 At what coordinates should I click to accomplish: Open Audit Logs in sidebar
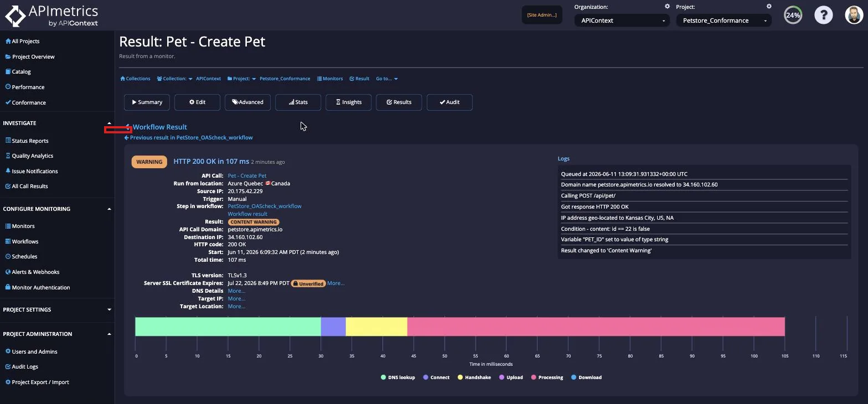click(x=22, y=366)
